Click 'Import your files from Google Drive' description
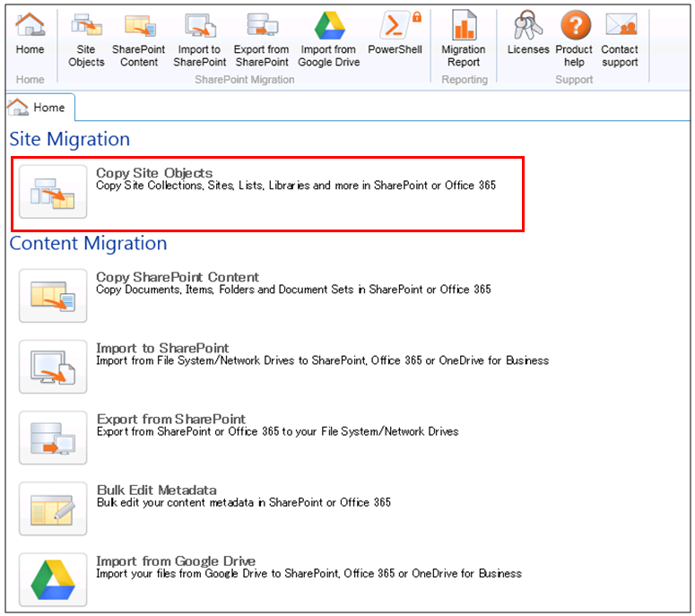Image resolution: width=695 pixels, height=616 pixels. [x=308, y=574]
